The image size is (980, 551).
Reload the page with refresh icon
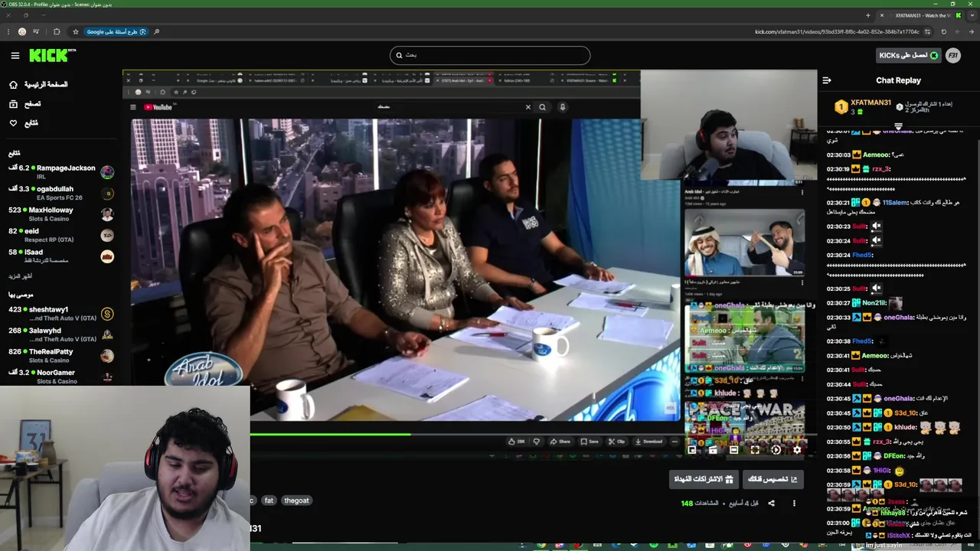[943, 31]
